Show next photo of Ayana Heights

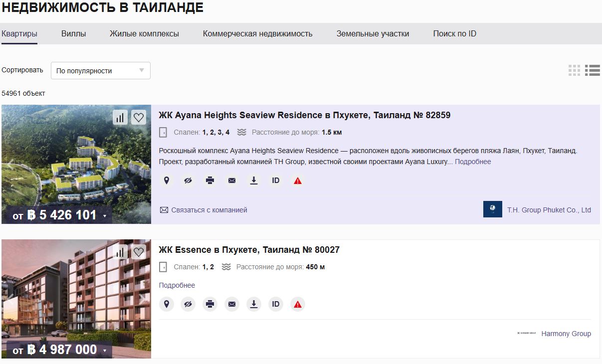[144, 165]
